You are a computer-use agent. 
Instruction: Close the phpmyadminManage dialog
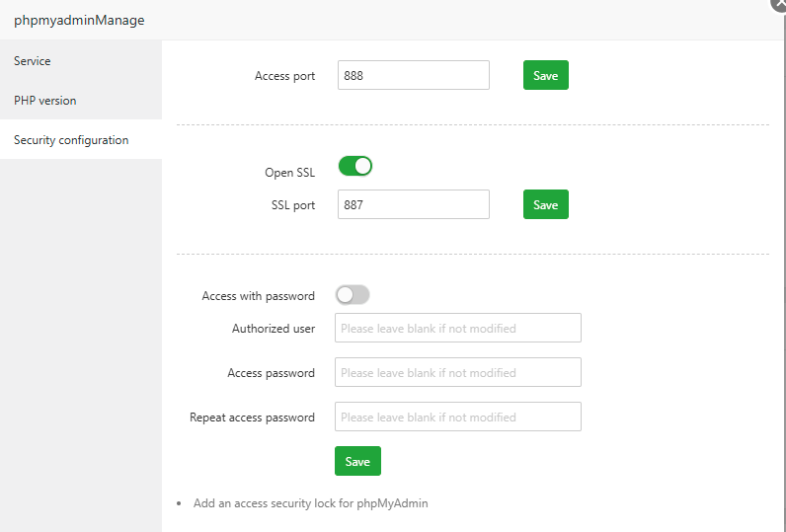point(779,3)
